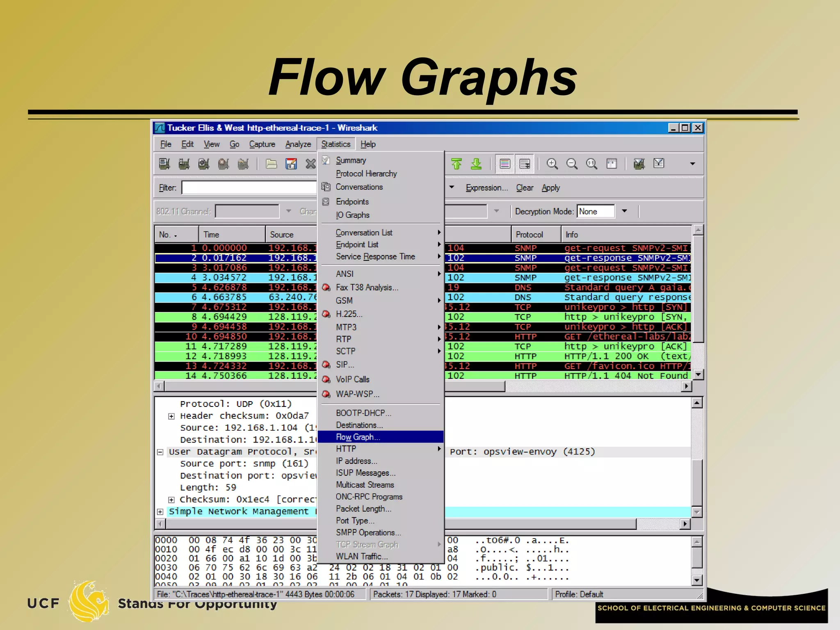Screen dimensions: 840x630
Task: Click the capture filters toolbar icon
Action: [639, 164]
